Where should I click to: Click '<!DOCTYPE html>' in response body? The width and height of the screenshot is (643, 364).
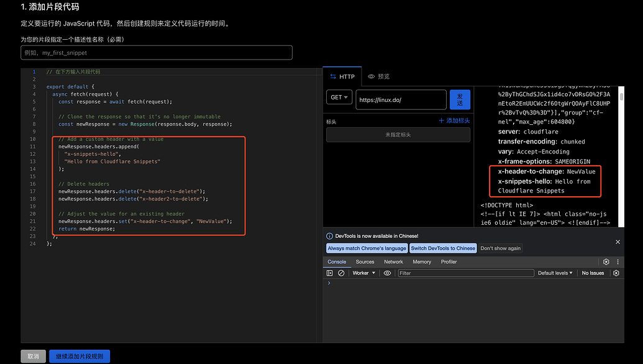tap(506, 205)
